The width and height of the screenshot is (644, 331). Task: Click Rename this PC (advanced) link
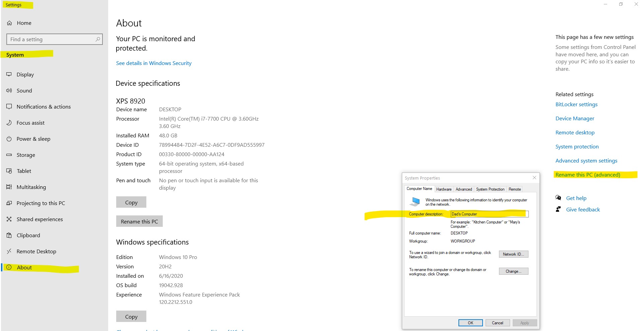coord(588,175)
